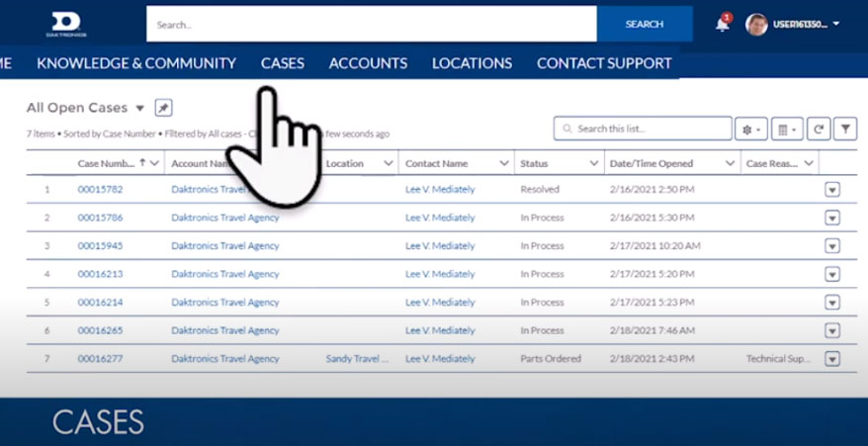This screenshot has height=446, width=868.
Task: Pin the All Open Cases list view
Action: pos(163,108)
